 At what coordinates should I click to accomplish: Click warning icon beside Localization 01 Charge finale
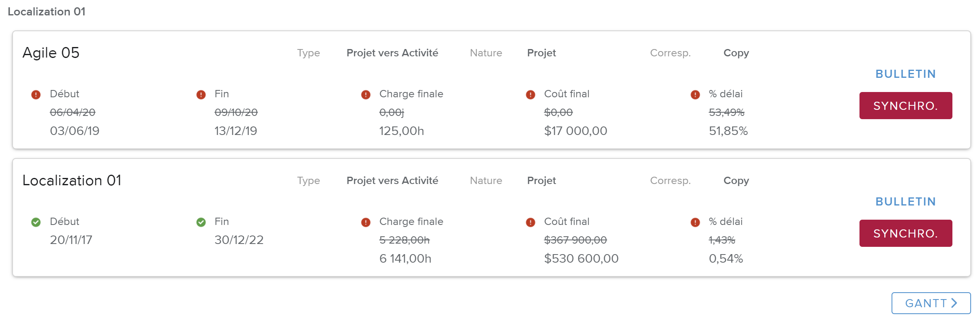click(366, 223)
